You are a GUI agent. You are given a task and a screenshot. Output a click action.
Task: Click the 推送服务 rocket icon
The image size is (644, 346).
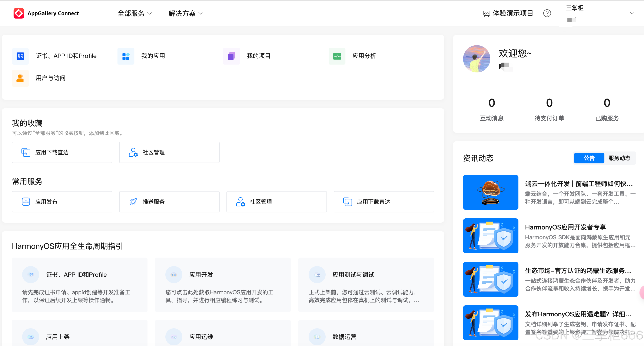133,202
